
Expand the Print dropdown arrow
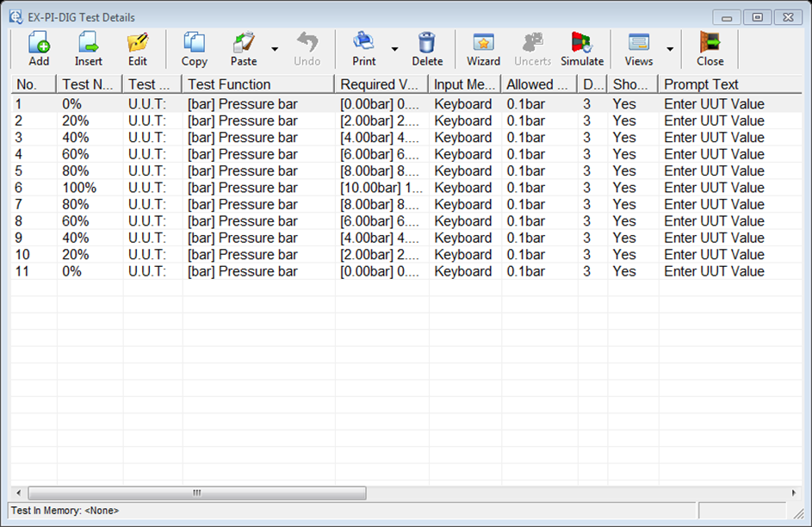[x=394, y=49]
